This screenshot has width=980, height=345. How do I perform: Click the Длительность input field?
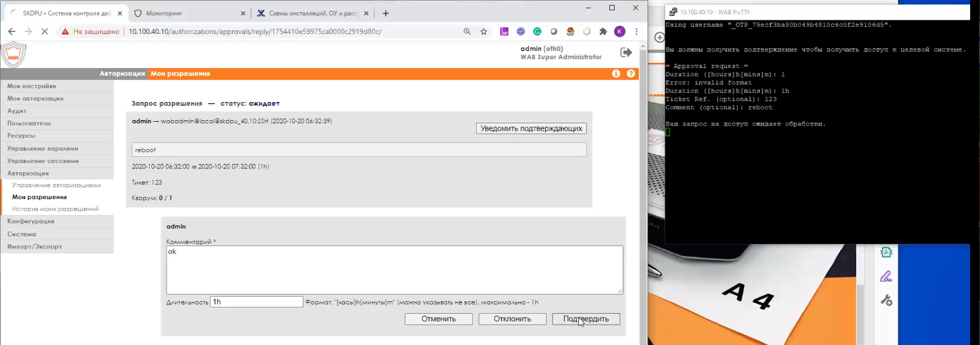tap(256, 302)
